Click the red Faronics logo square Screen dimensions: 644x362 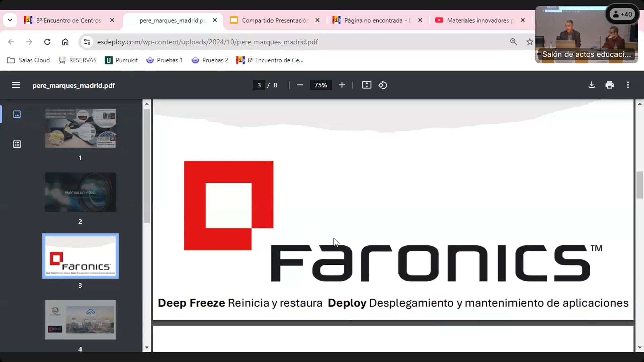coord(229,205)
